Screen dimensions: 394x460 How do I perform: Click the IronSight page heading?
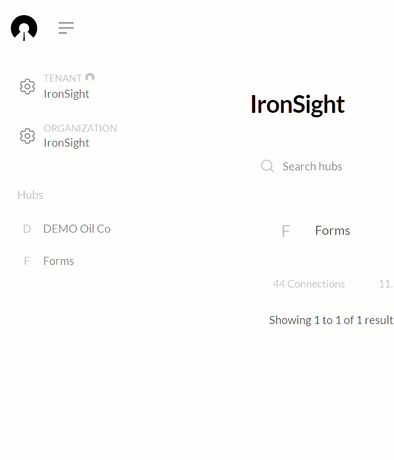tap(297, 105)
